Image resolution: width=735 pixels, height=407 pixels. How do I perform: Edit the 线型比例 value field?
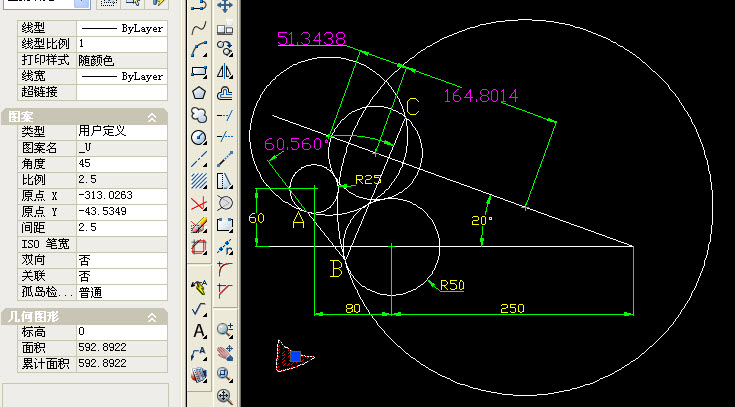click(122, 44)
